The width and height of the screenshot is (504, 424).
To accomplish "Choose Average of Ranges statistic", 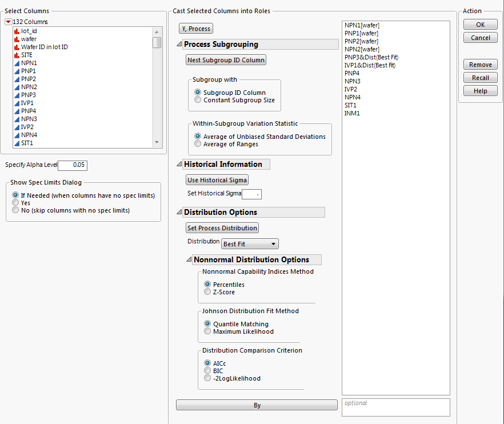I will coord(198,144).
